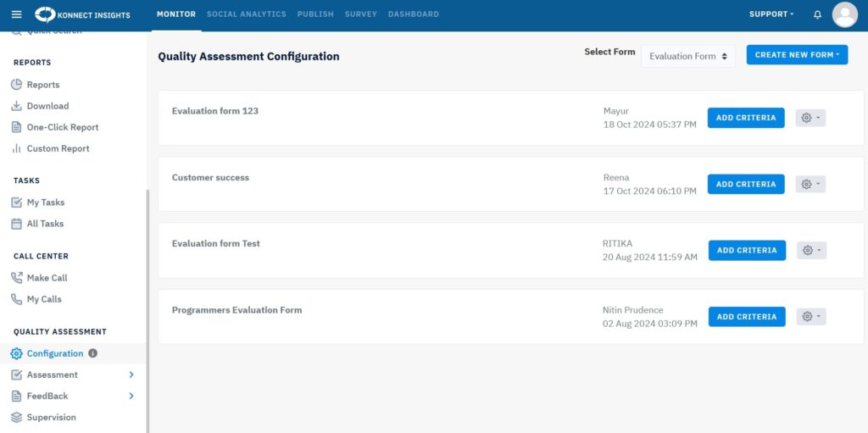Click the Download arrow icon
Viewport: 868px width, 433px height.
[x=17, y=106]
